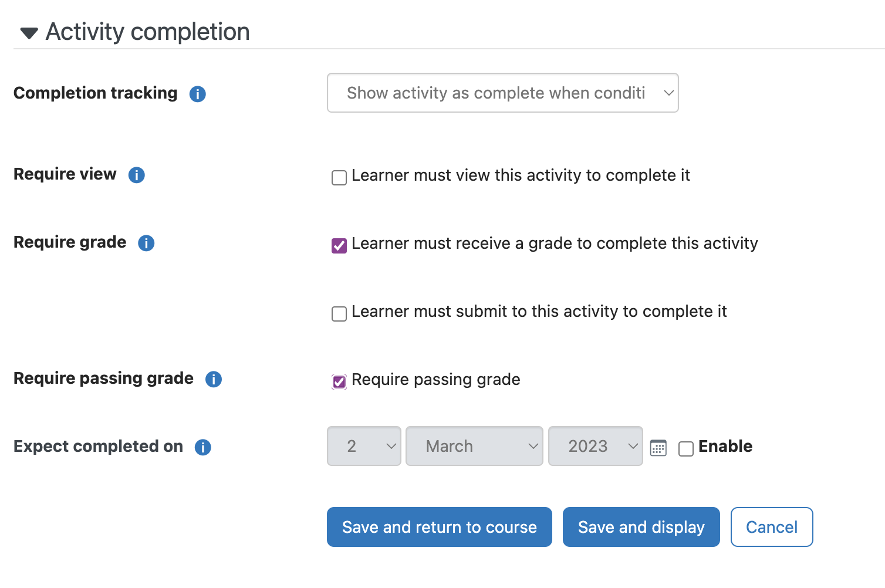
Task: Click Save and display button
Action: (641, 527)
